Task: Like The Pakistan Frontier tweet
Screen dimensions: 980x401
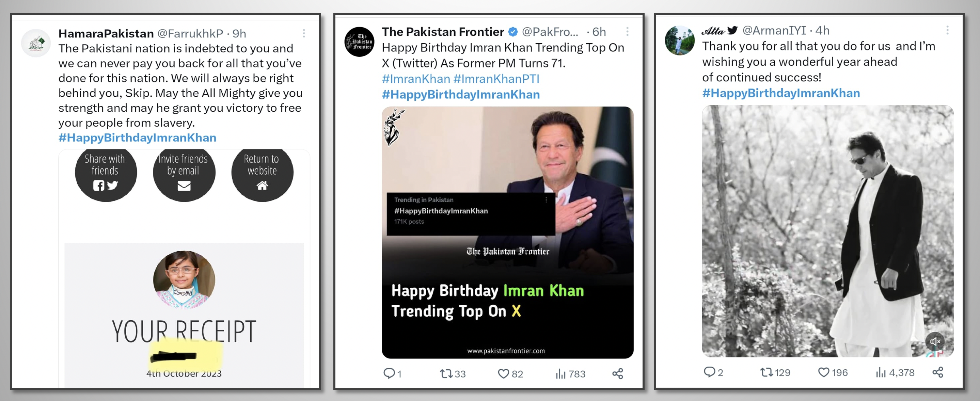Action: point(503,374)
